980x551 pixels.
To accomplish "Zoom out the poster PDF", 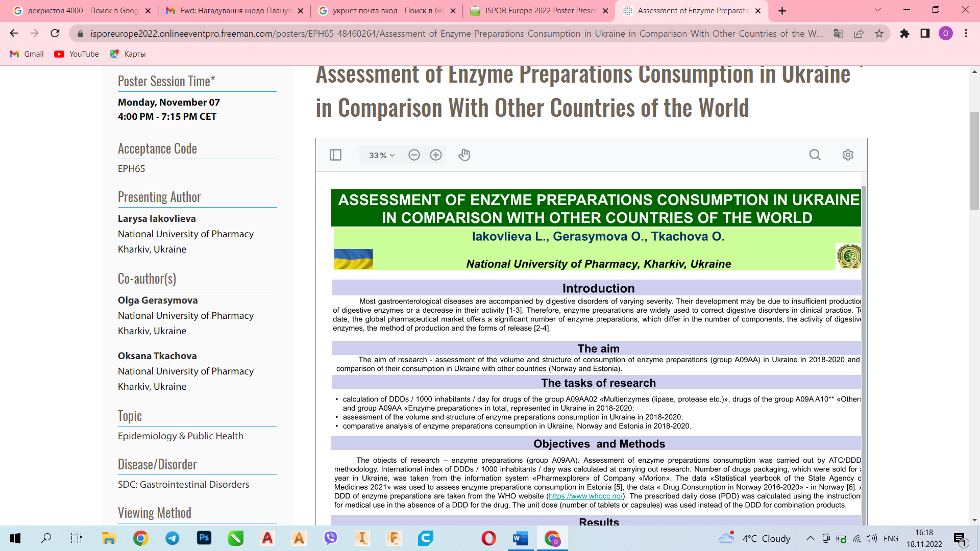I will (x=414, y=155).
